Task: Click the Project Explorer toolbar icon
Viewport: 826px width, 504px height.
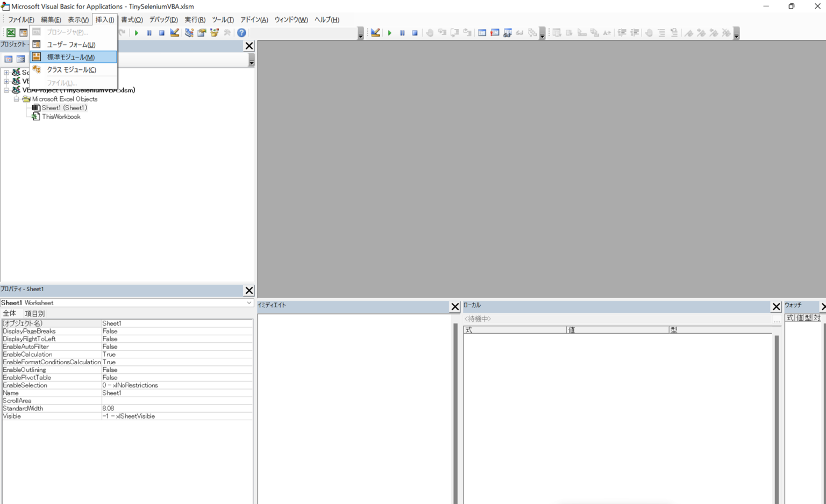Action: (189, 33)
